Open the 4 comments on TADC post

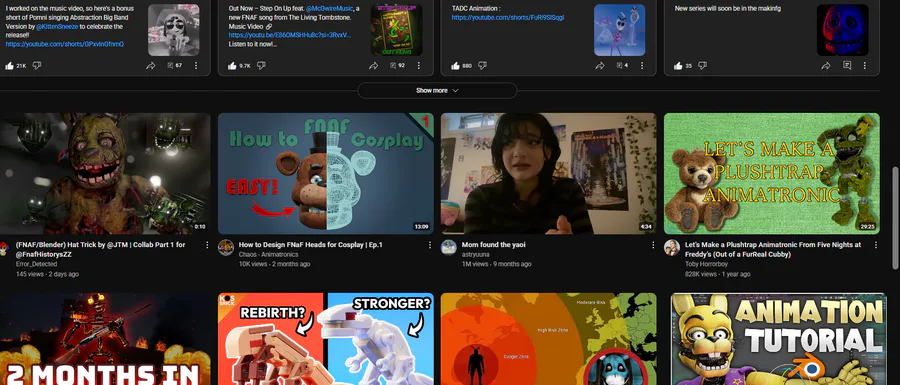622,66
